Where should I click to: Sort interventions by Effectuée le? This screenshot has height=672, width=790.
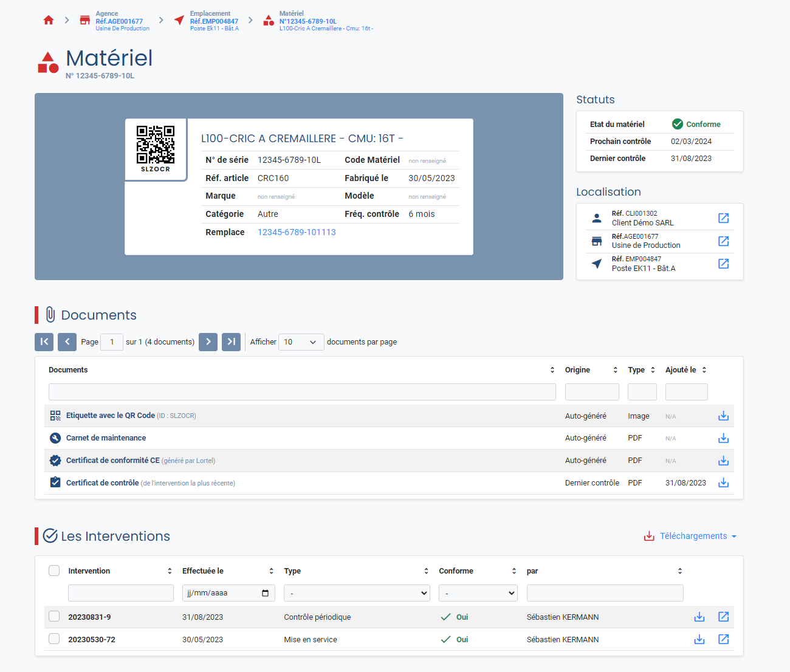[271, 571]
